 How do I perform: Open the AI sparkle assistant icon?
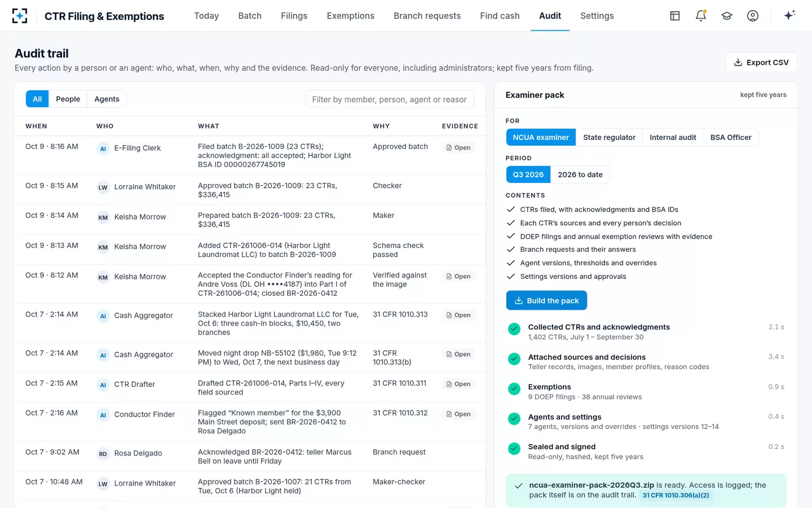pyautogui.click(x=789, y=15)
